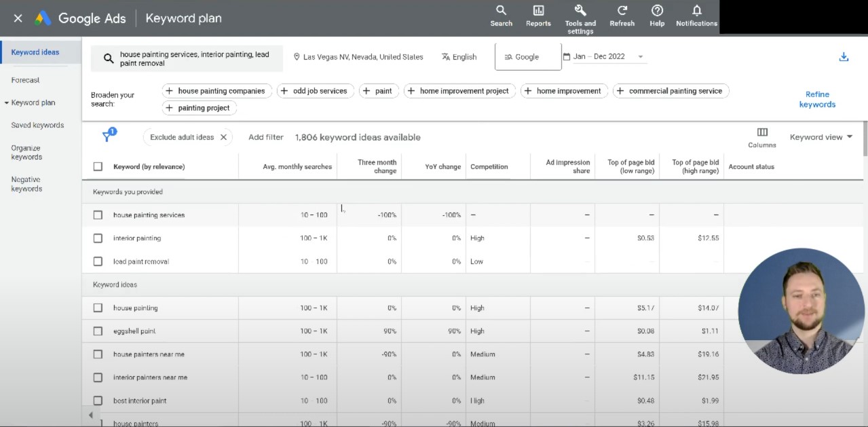This screenshot has width=868, height=427.
Task: Open the Forecast section
Action: tap(25, 80)
